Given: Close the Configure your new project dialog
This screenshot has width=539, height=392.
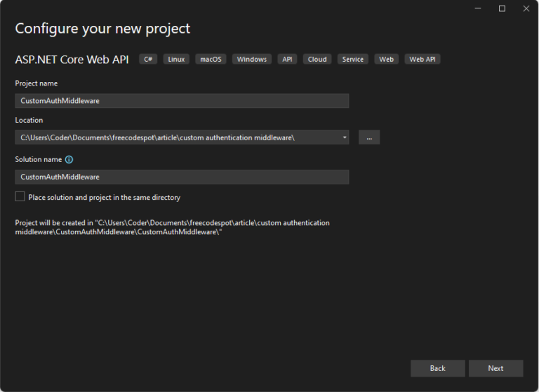Looking at the screenshot, I should click(x=526, y=8).
